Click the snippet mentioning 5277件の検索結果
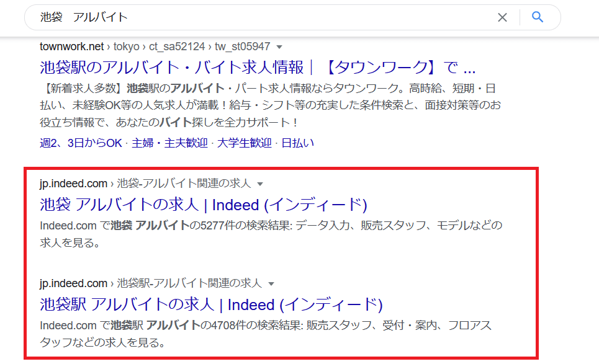This screenshot has width=599, height=364. pos(271,234)
